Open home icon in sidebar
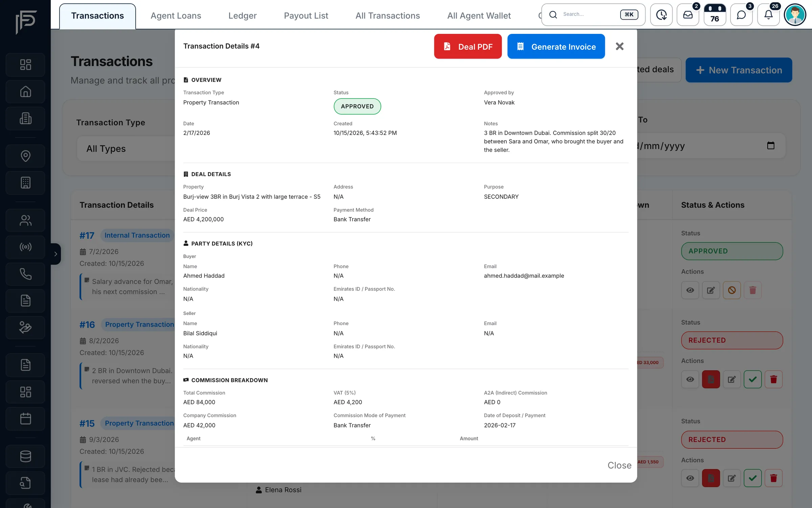This screenshot has width=812, height=508. coord(25,91)
